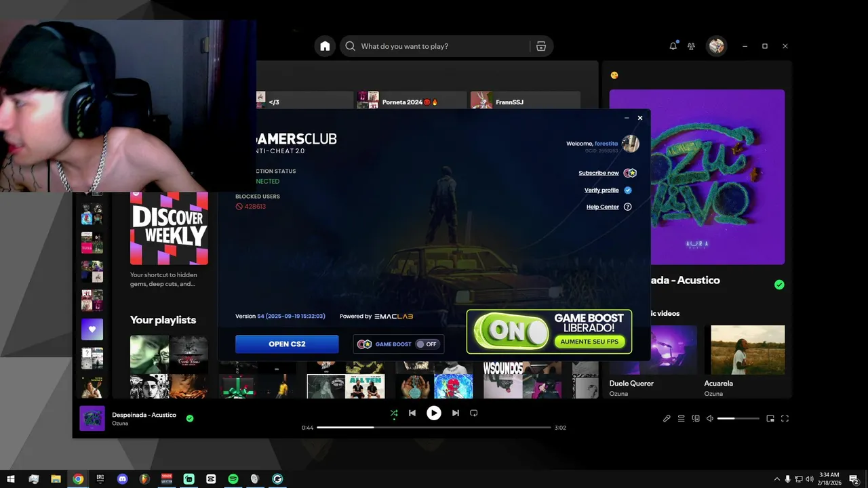Open the Ozuna album art in Now Playing panel
Viewport: 868px width, 488px height.
pos(697,177)
